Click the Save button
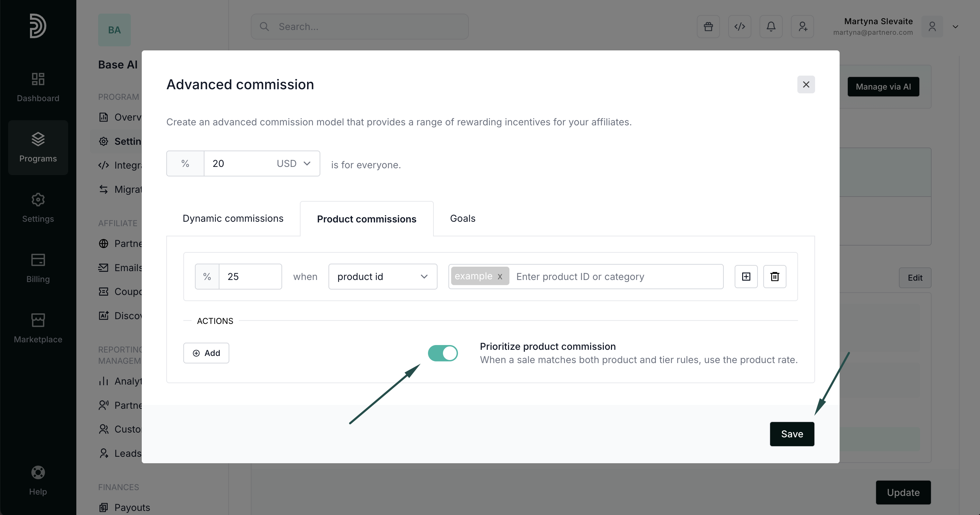Screen dimensions: 980x515 (792, 434)
